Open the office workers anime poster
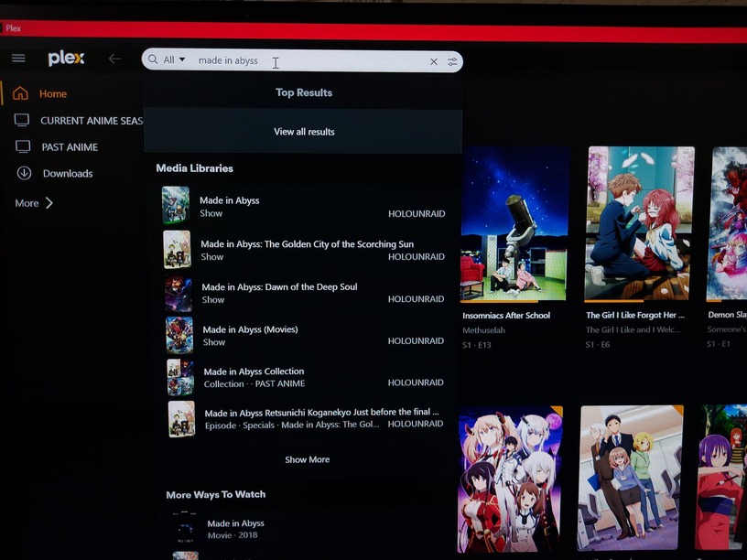Viewport: 747px width, 560px height. pos(632,478)
